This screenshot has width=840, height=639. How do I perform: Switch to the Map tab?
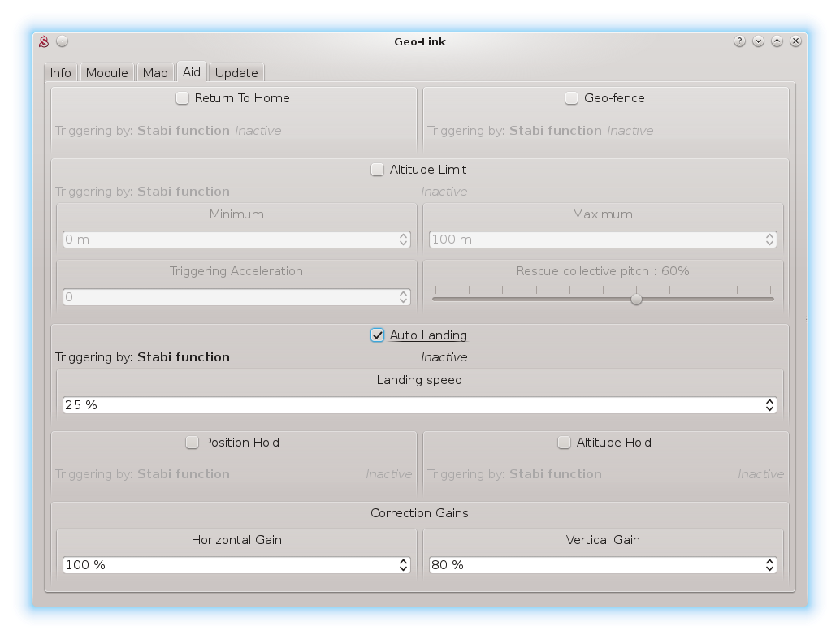pyautogui.click(x=154, y=73)
